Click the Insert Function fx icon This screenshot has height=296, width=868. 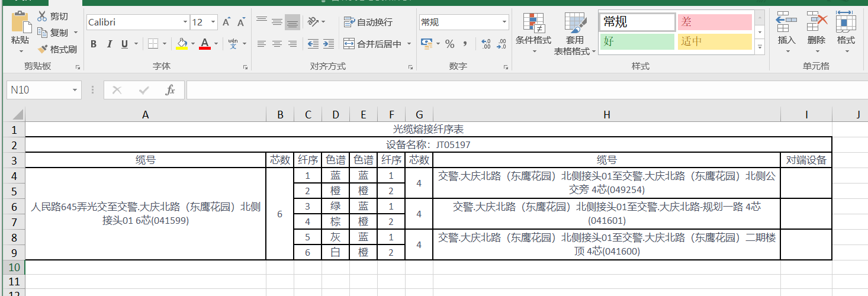click(170, 90)
